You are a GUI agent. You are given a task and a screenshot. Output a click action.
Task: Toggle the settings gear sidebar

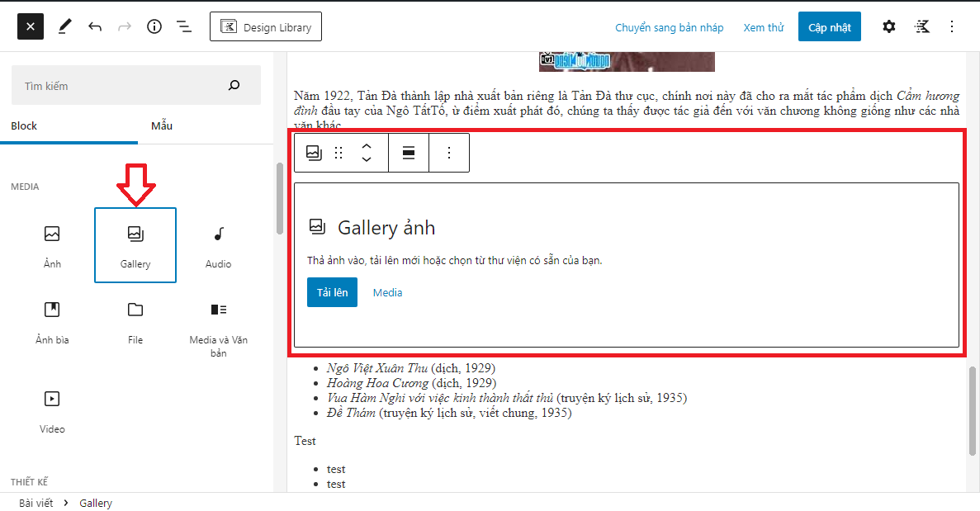[x=888, y=26]
